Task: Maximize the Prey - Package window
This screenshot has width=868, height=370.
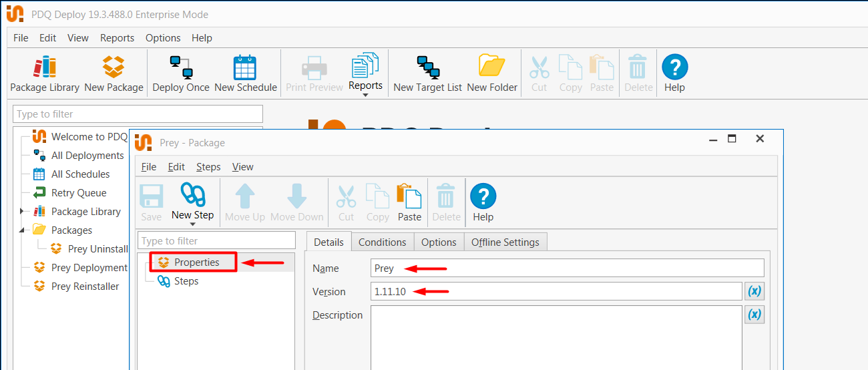Action: [x=732, y=139]
